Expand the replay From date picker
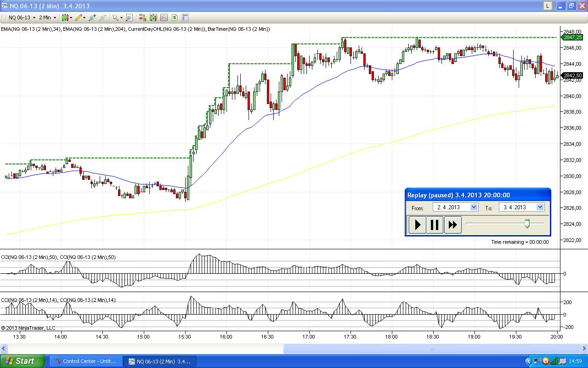This screenshot has height=368, width=588. point(474,207)
